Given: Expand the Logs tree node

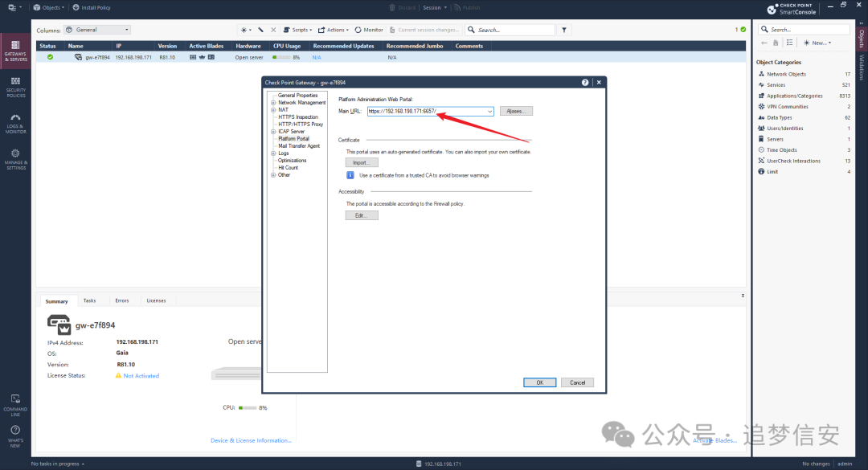Looking at the screenshot, I should (273, 153).
